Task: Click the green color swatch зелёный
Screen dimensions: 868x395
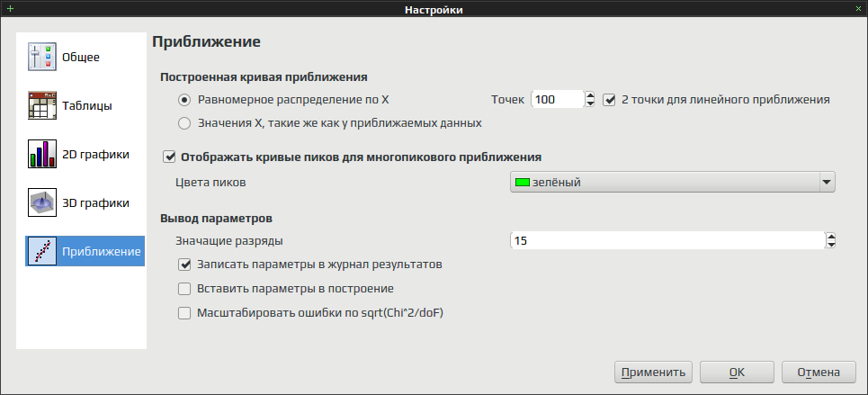Action: 522,183
